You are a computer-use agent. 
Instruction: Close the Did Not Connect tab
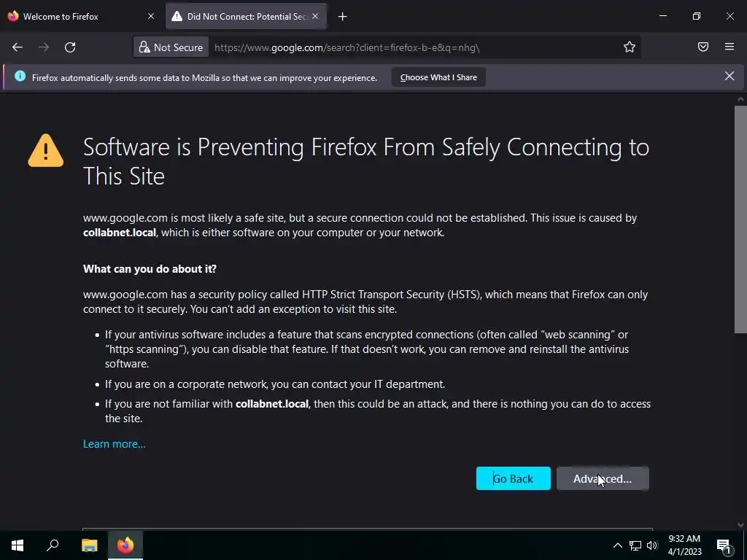(x=315, y=16)
